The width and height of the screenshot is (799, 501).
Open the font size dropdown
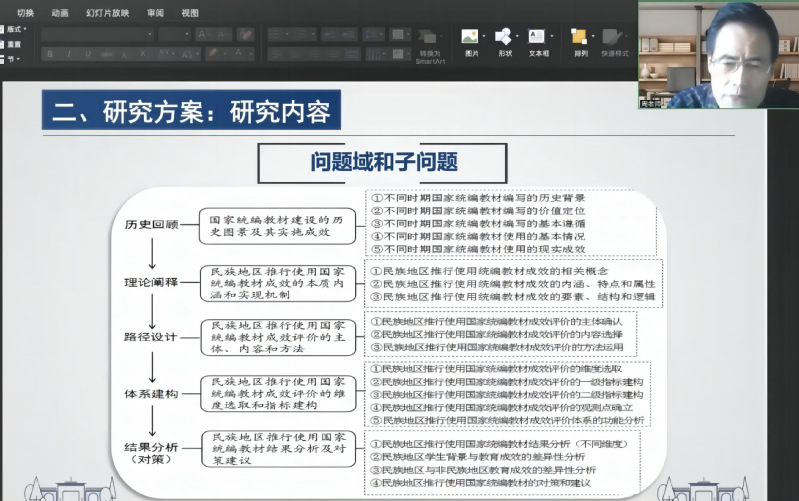[174, 33]
